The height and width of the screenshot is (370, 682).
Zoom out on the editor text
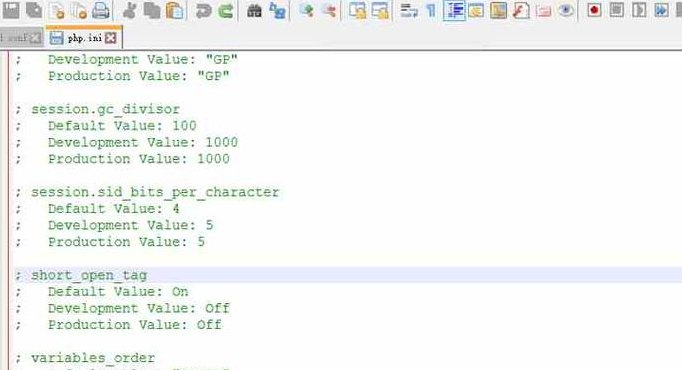pos(330,10)
